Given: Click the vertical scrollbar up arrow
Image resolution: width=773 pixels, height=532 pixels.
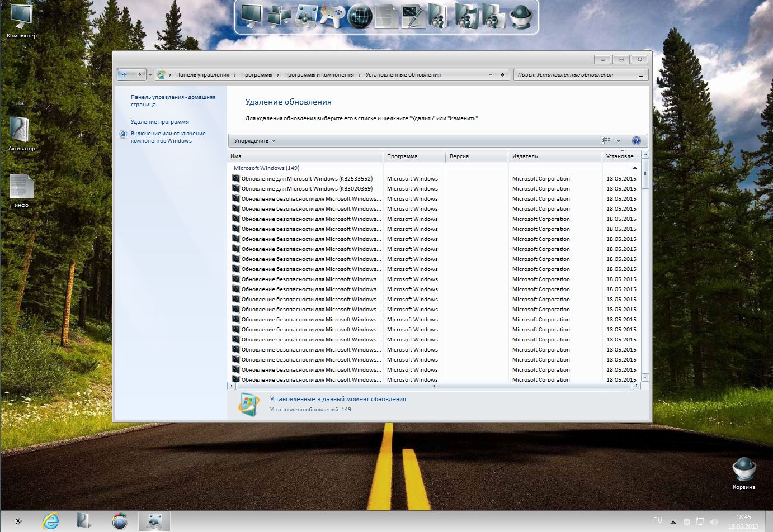Looking at the screenshot, I should (645, 154).
